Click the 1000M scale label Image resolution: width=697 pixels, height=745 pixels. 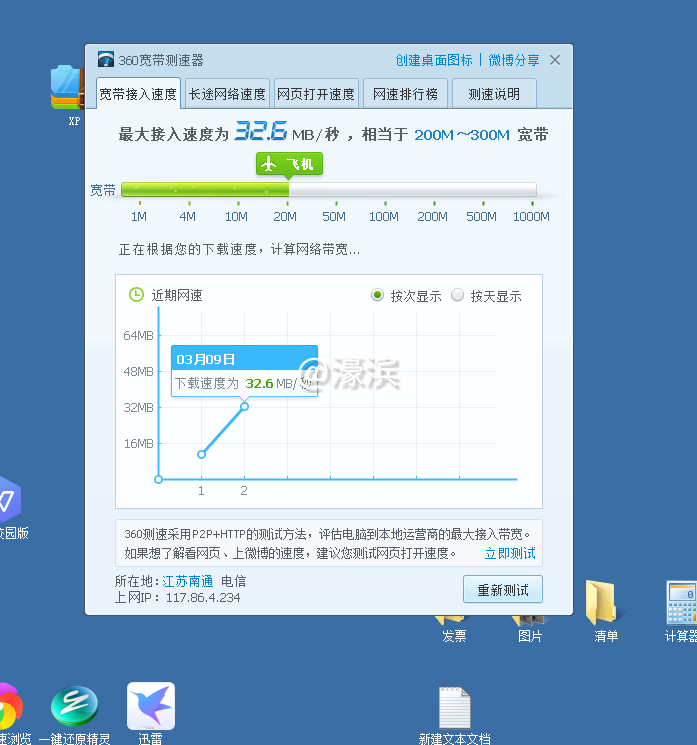pyautogui.click(x=531, y=217)
